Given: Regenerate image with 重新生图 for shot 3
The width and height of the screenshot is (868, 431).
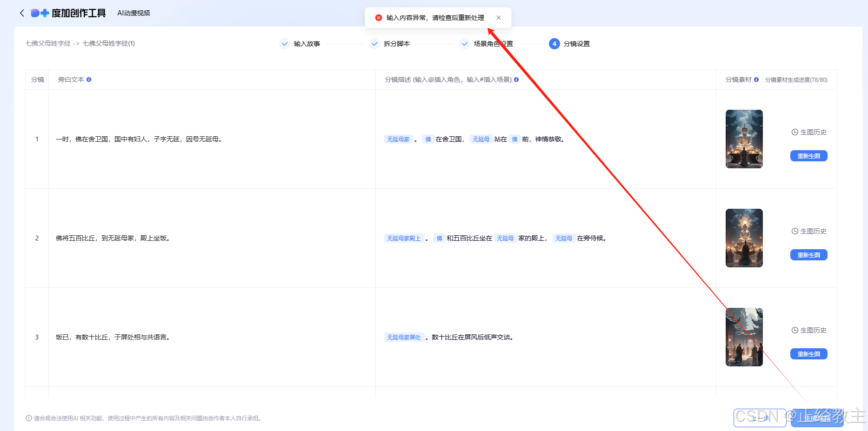Looking at the screenshot, I should (x=809, y=354).
